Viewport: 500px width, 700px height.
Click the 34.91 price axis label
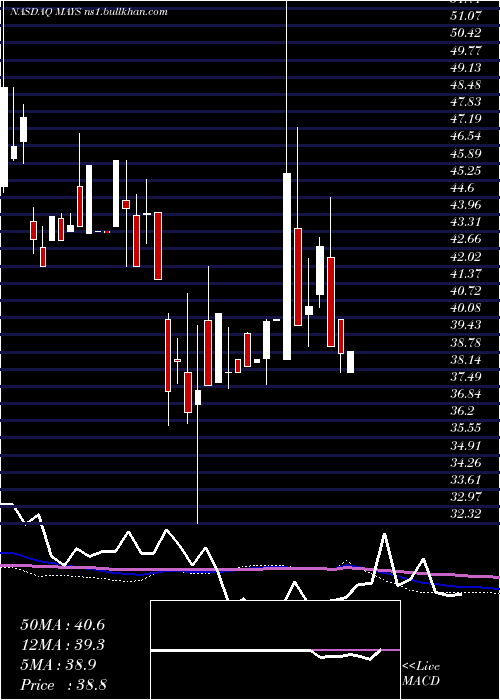click(467, 446)
